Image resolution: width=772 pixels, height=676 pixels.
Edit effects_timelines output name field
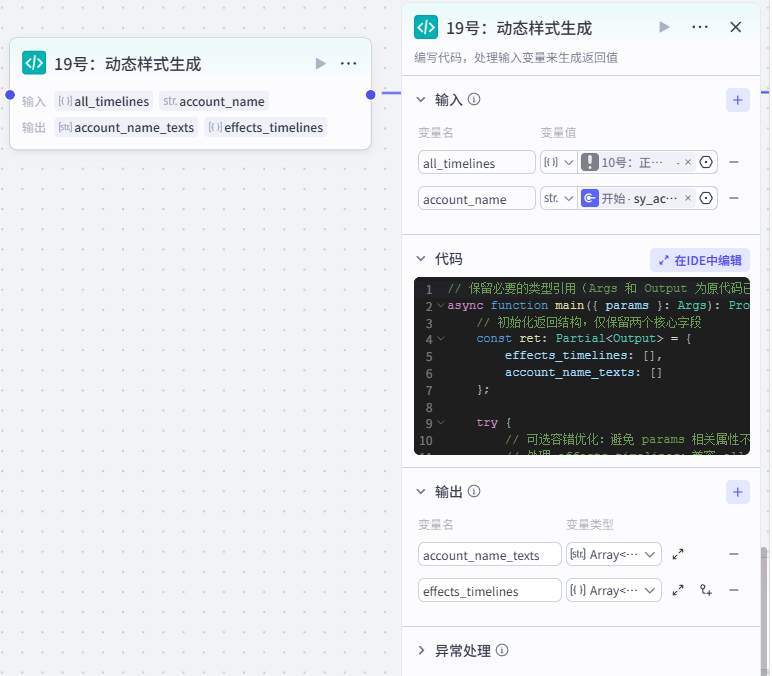[x=489, y=590]
